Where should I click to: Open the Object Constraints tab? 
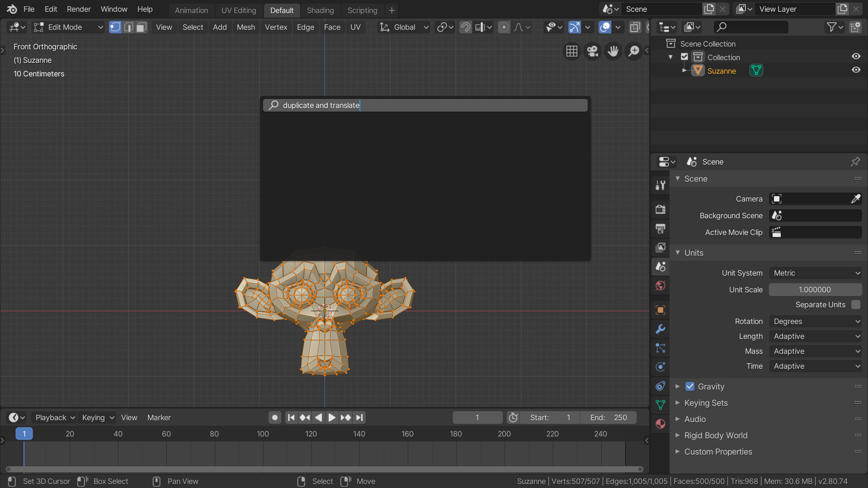[660, 386]
